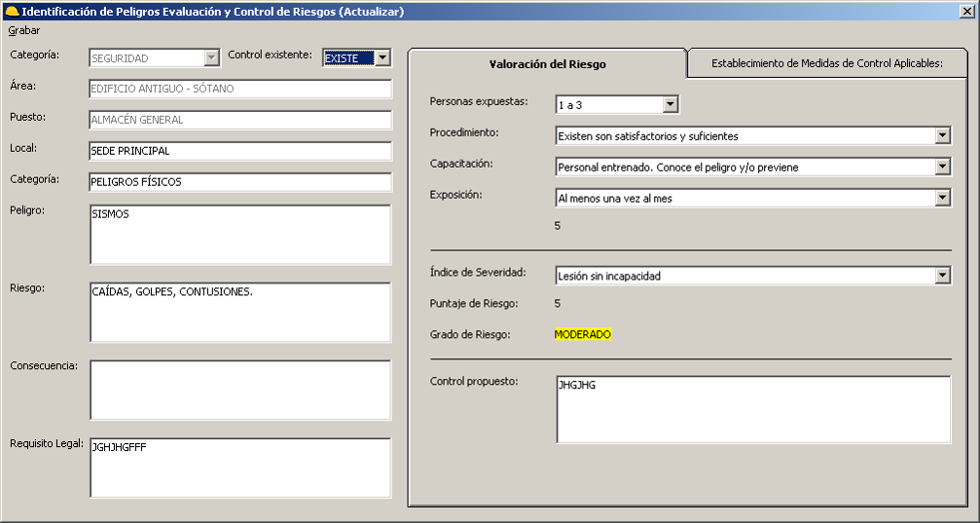980x523 pixels.
Task: Open the Índice de Severidad dropdown
Action: 942,276
